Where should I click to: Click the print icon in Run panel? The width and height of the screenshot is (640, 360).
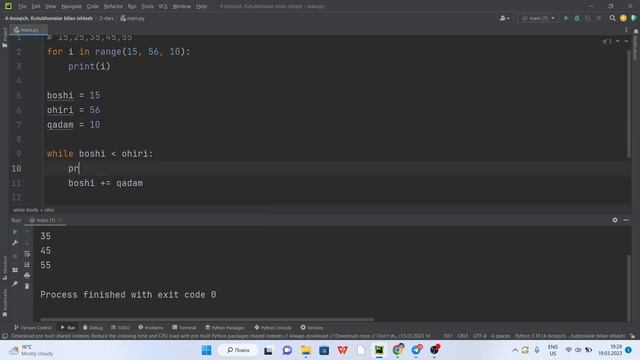coord(27,276)
